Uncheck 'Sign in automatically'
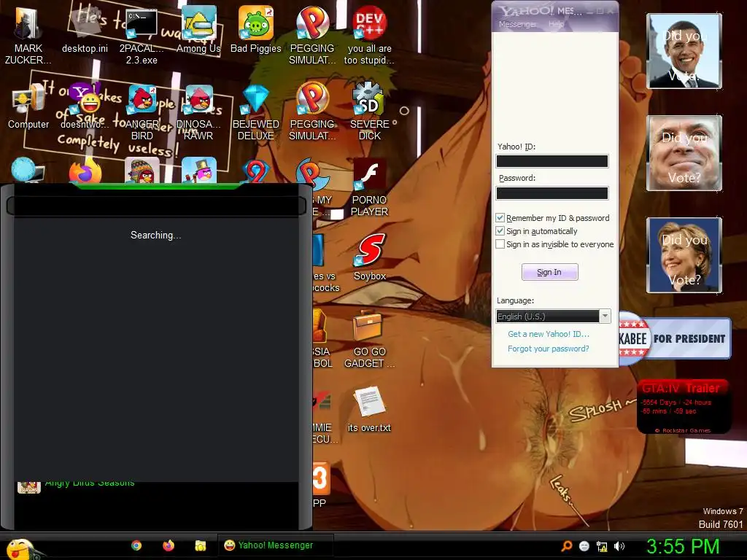747x560 pixels. [x=500, y=231]
